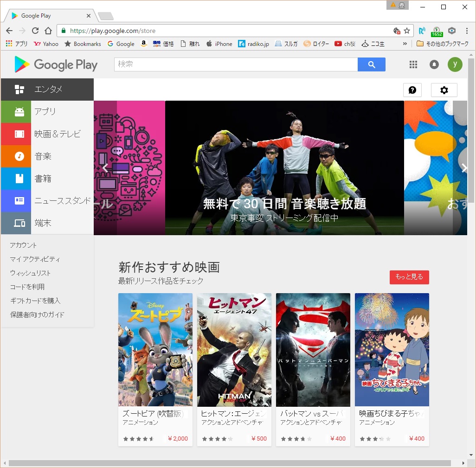Click the blue R extension icon

coord(422,31)
